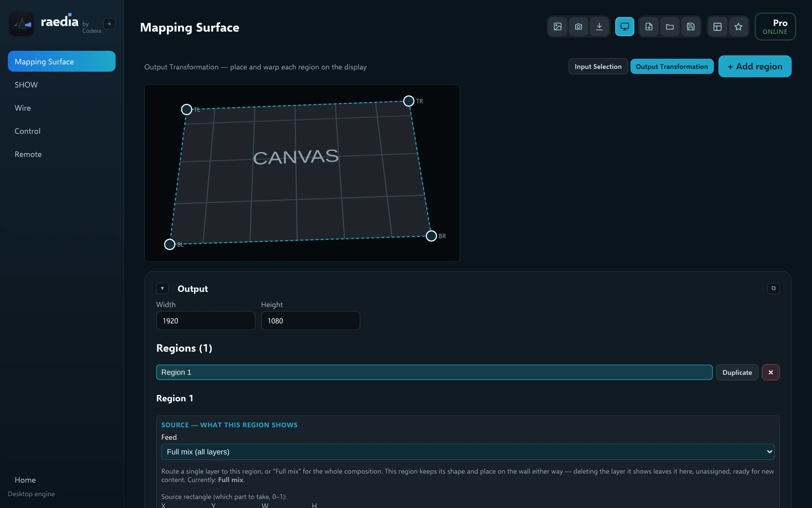This screenshot has width=812, height=508.
Task: Click the BR corner handle on canvas
Action: click(431, 236)
